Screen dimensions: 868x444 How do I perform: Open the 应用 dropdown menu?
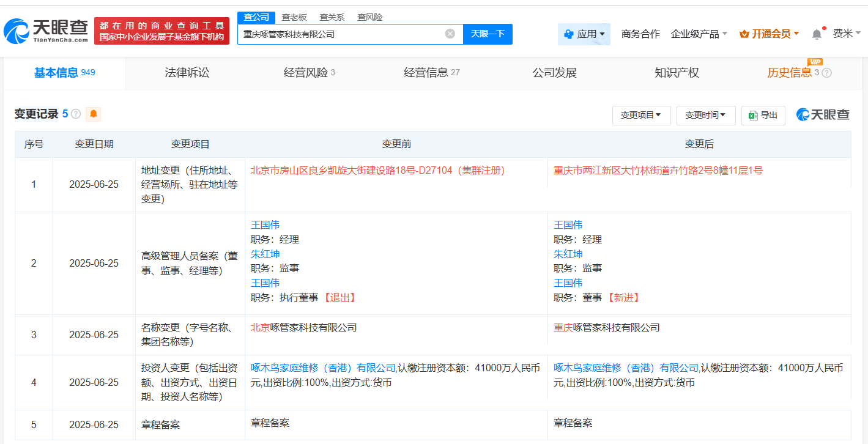point(584,34)
